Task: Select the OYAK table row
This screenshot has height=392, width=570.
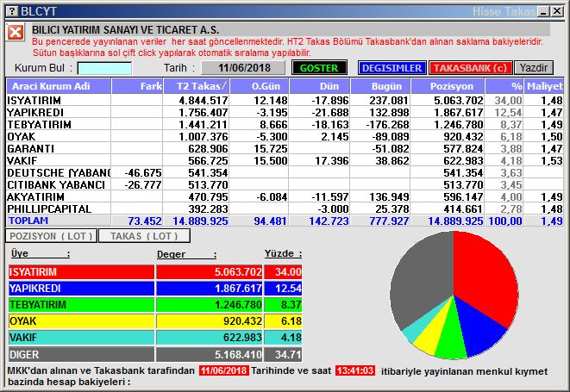Action: coord(285,137)
